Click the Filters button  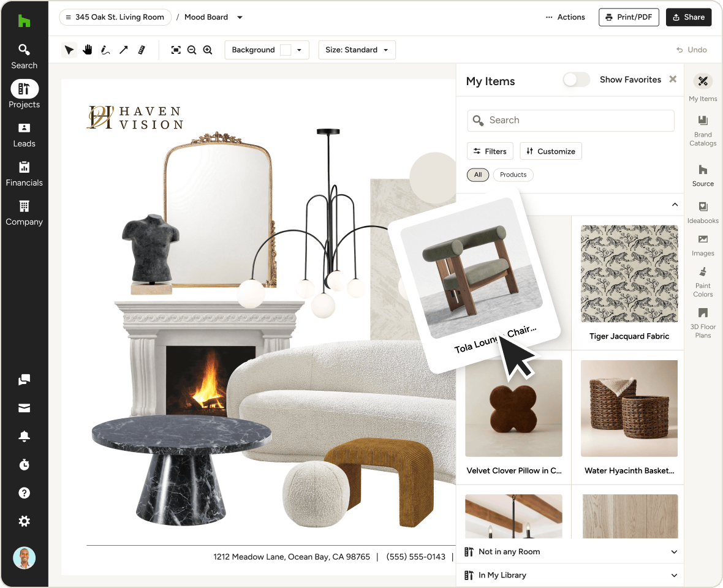pyautogui.click(x=490, y=151)
